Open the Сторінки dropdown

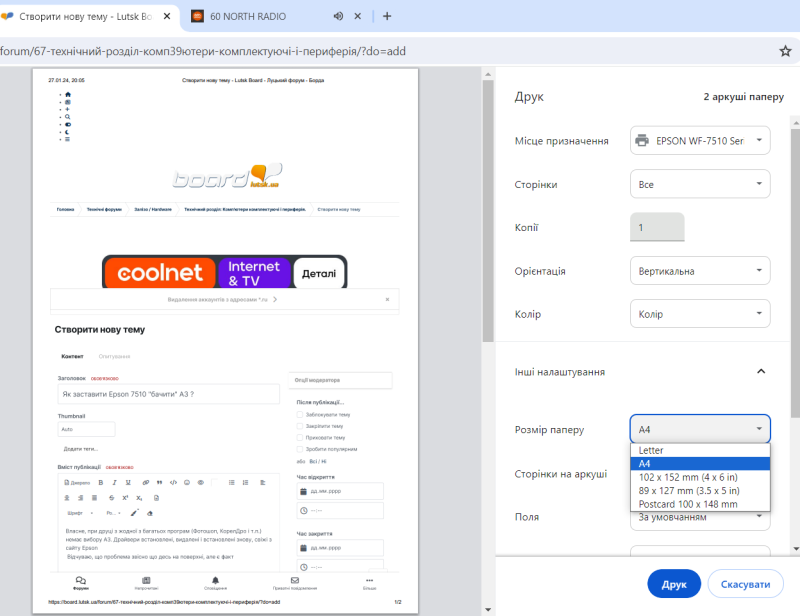pos(700,185)
